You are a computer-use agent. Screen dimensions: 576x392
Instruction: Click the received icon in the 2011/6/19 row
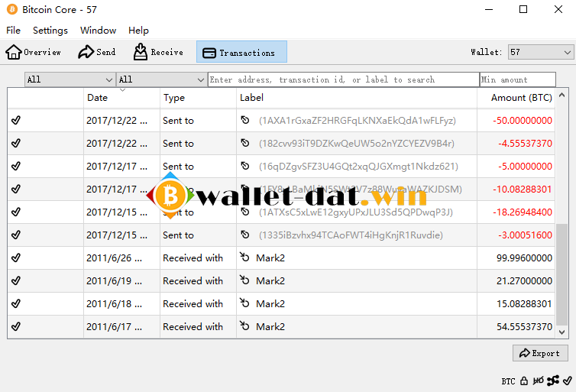coord(244,280)
